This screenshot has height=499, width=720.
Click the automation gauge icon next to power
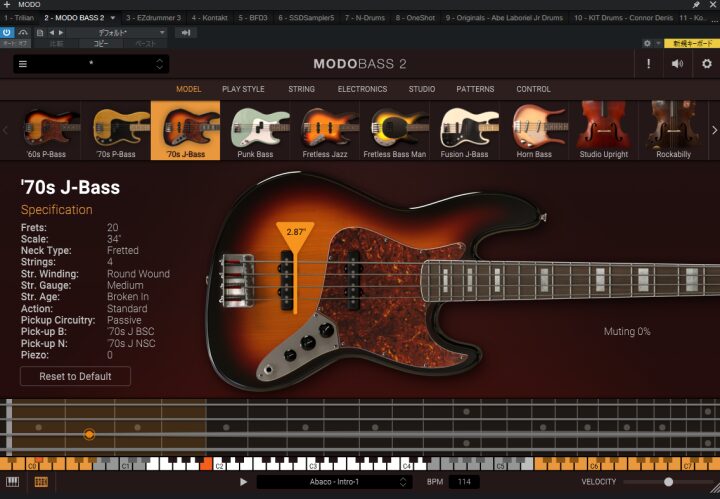[x=23, y=33]
